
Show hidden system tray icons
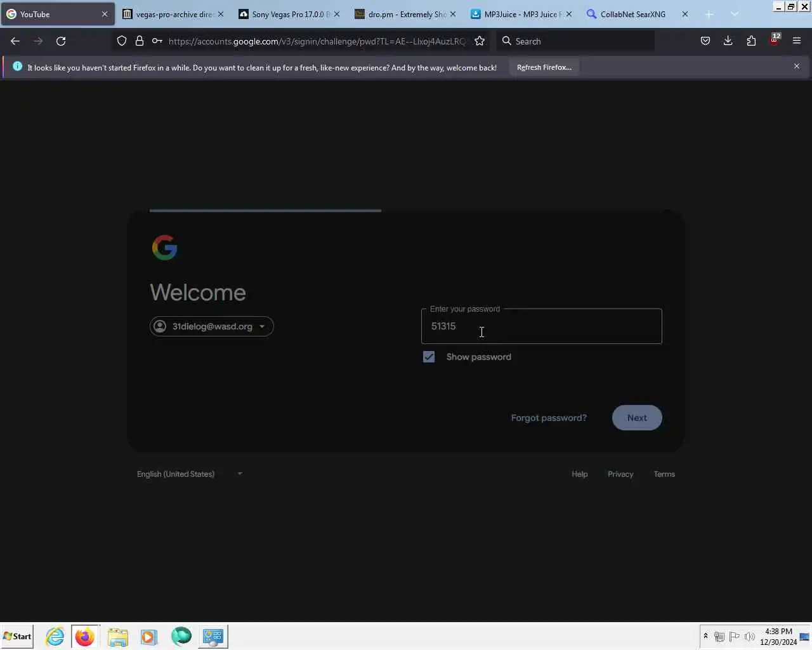[705, 636]
